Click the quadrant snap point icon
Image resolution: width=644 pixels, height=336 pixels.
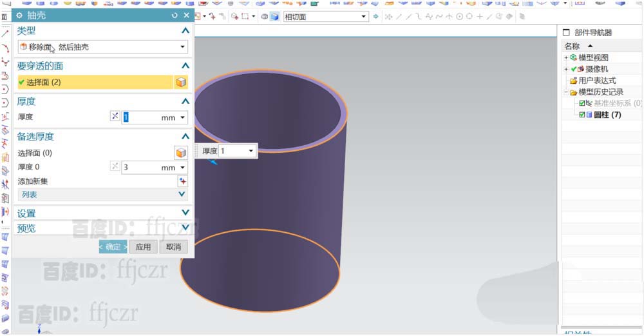point(469,17)
